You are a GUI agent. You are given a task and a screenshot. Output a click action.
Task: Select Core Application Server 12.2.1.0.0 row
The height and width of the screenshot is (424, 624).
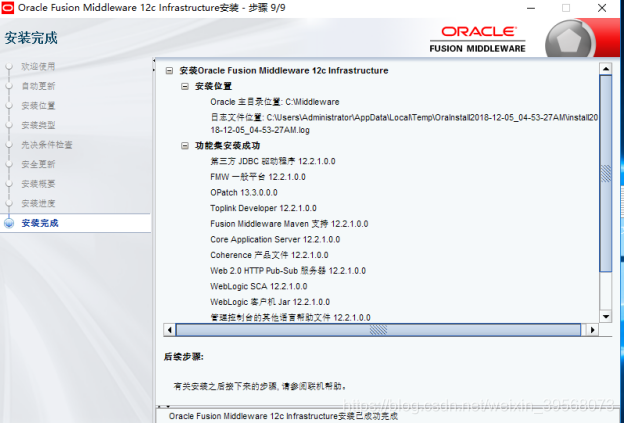pyautogui.click(x=275, y=239)
